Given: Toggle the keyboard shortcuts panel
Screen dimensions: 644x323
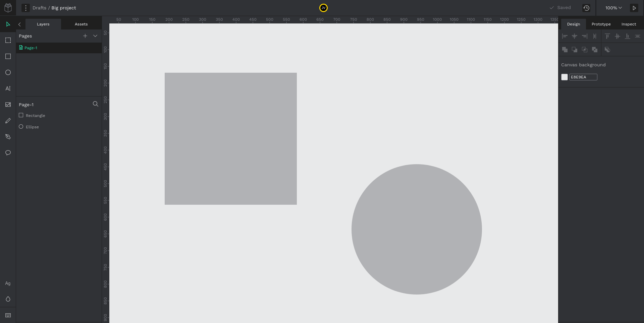Looking at the screenshot, I should click(8, 315).
